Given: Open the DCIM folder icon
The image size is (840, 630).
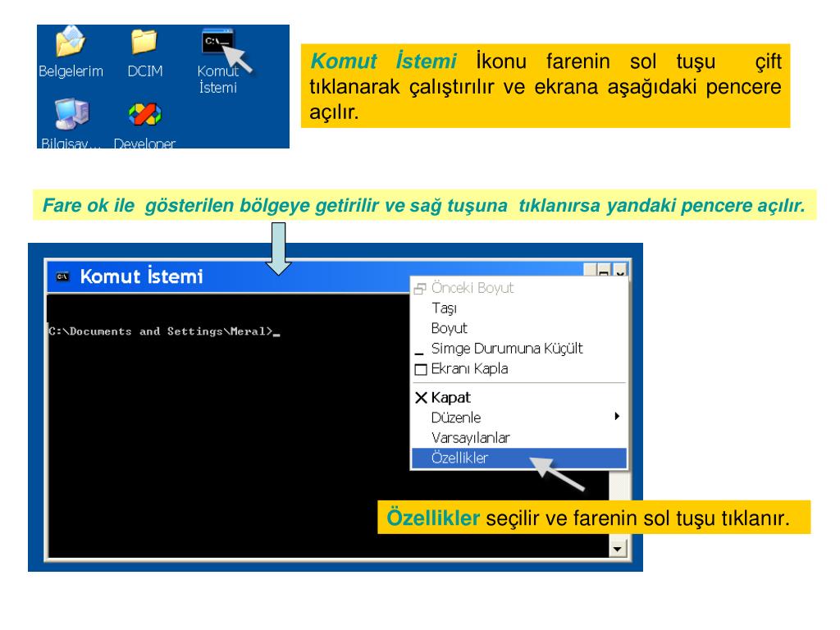Looking at the screenshot, I should (x=144, y=42).
